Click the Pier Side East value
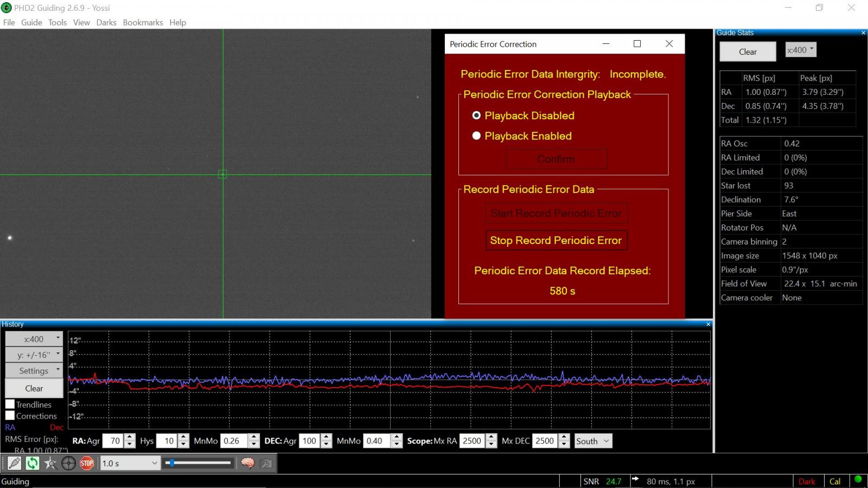Image resolution: width=868 pixels, height=488 pixels. [x=789, y=214]
